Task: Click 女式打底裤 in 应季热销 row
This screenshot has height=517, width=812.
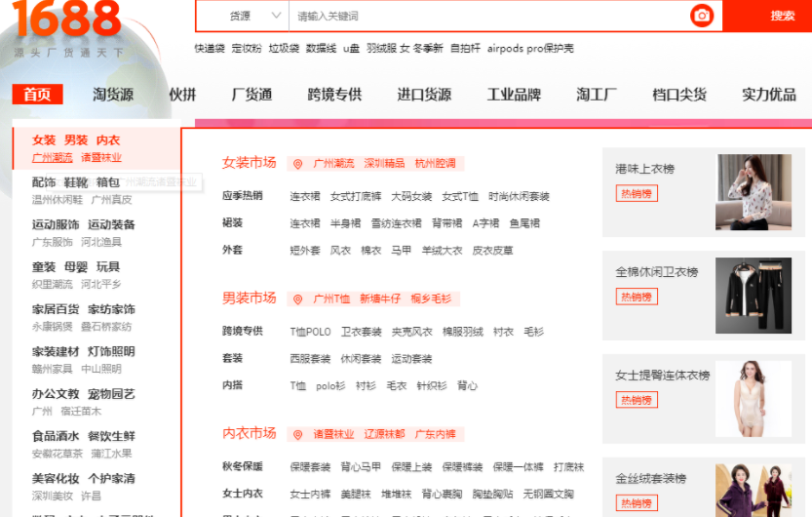Action: (356, 196)
